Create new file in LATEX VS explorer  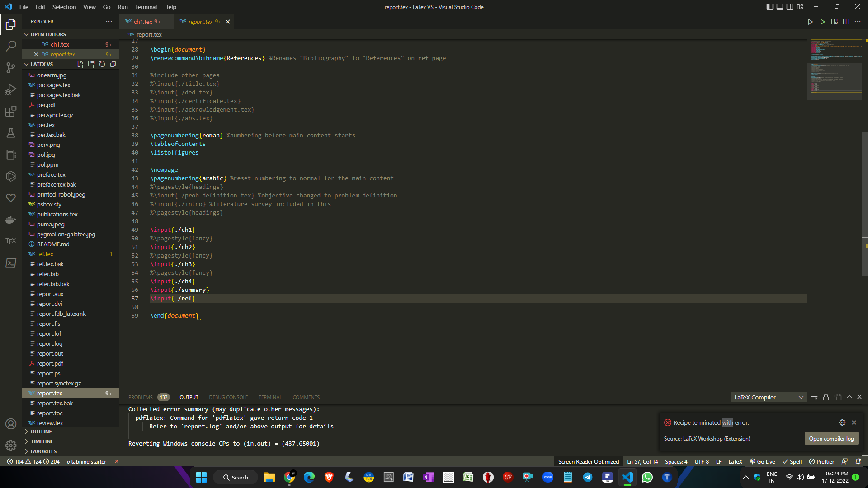[80, 64]
